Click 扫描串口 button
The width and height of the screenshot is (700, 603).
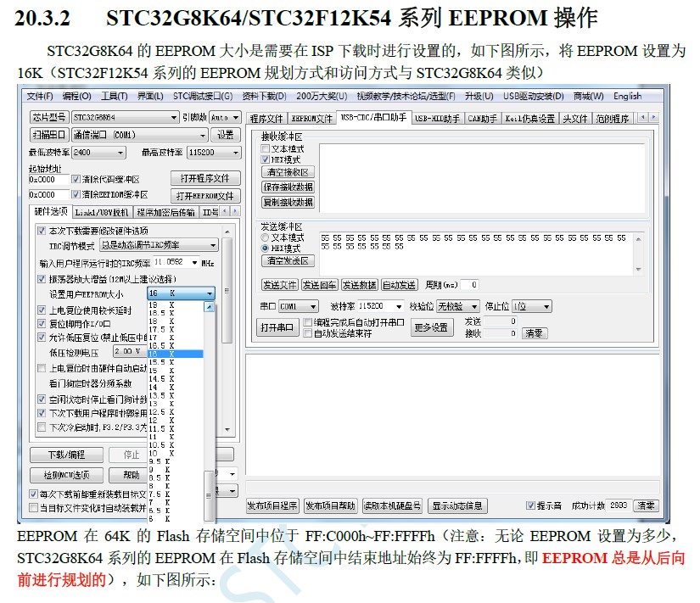50,135
